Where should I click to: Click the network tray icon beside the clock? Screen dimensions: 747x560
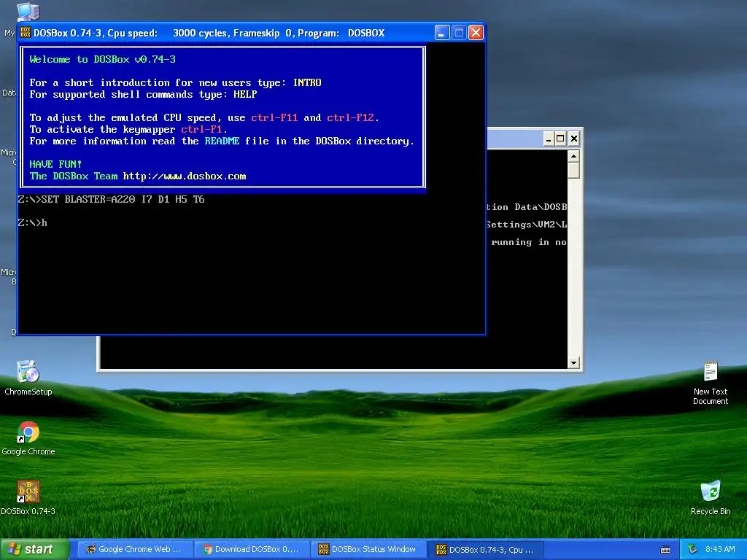[692, 550]
